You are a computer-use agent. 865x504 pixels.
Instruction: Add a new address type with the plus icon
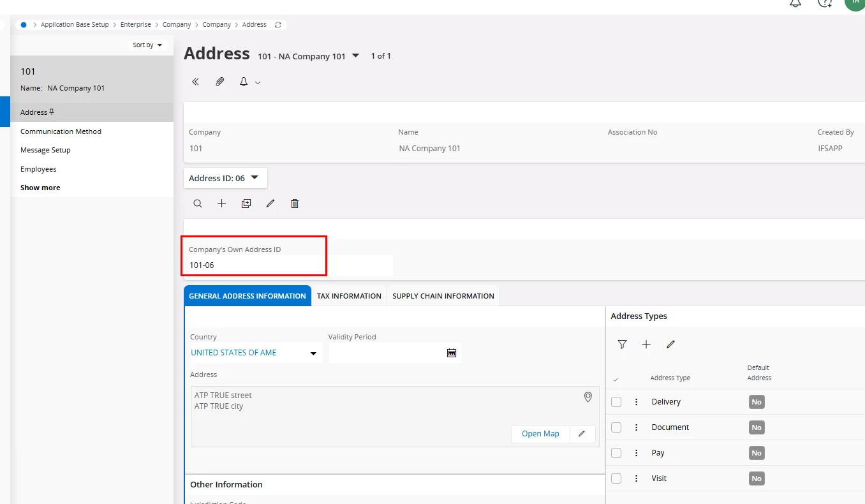[x=646, y=345]
